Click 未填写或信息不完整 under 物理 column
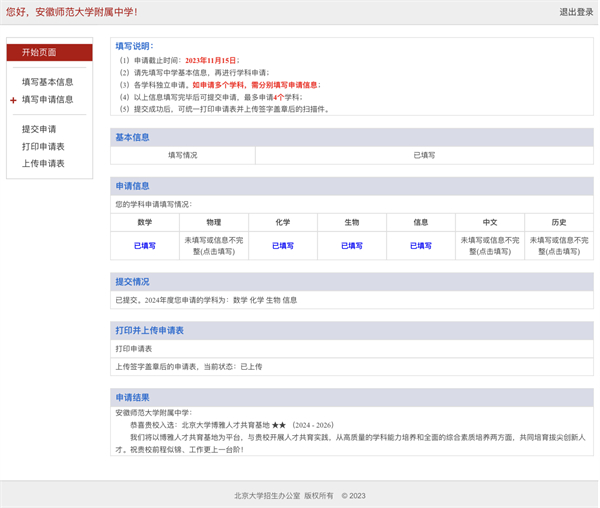Image resolution: width=600 pixels, height=508 pixels. coord(214,246)
